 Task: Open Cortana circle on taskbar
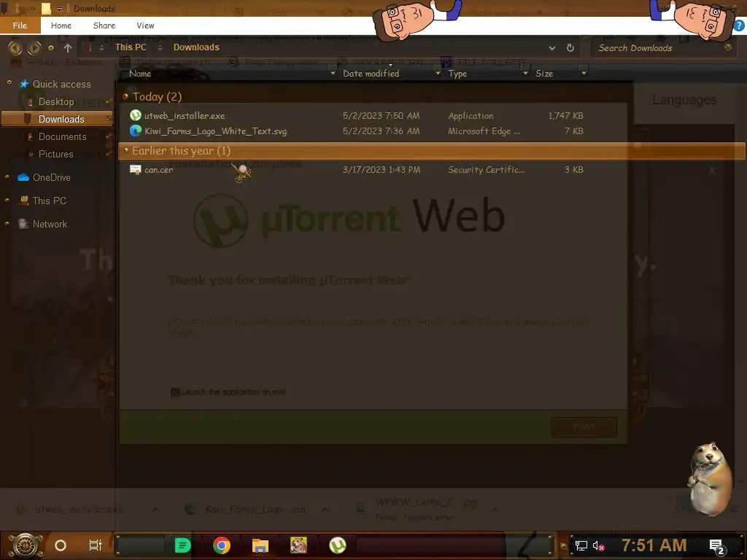61,545
